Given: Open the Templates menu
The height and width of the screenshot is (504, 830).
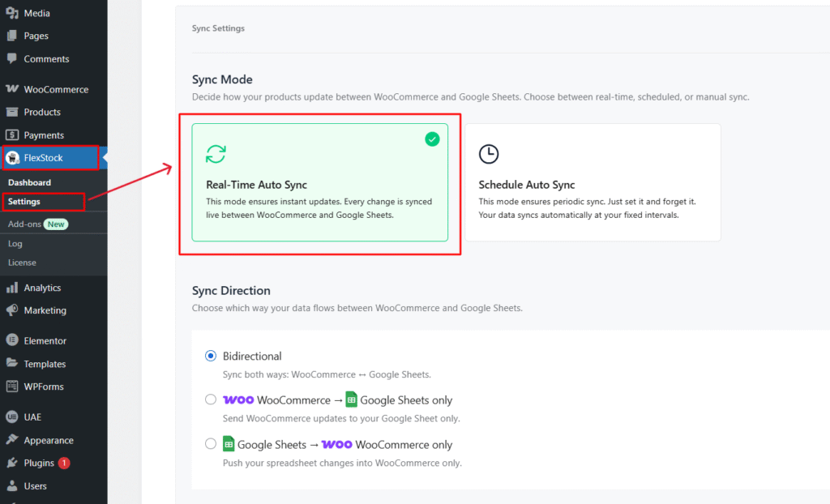Looking at the screenshot, I should 45,365.
